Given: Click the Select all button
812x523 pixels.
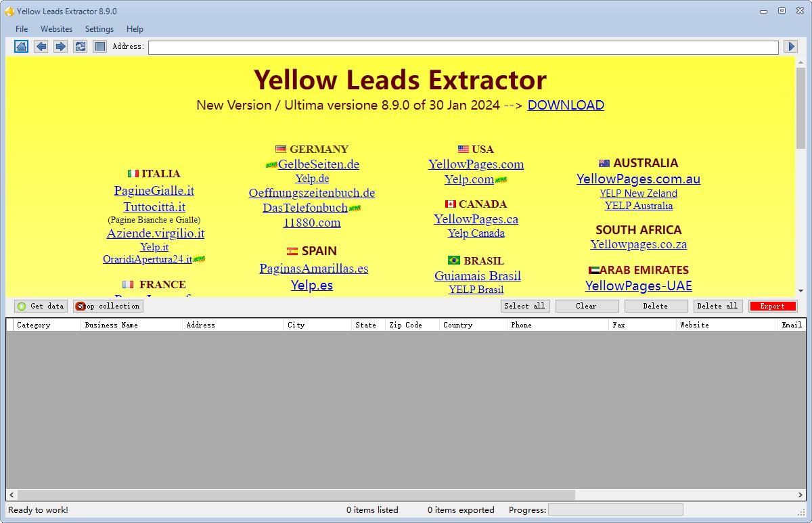Looking at the screenshot, I should [524, 306].
